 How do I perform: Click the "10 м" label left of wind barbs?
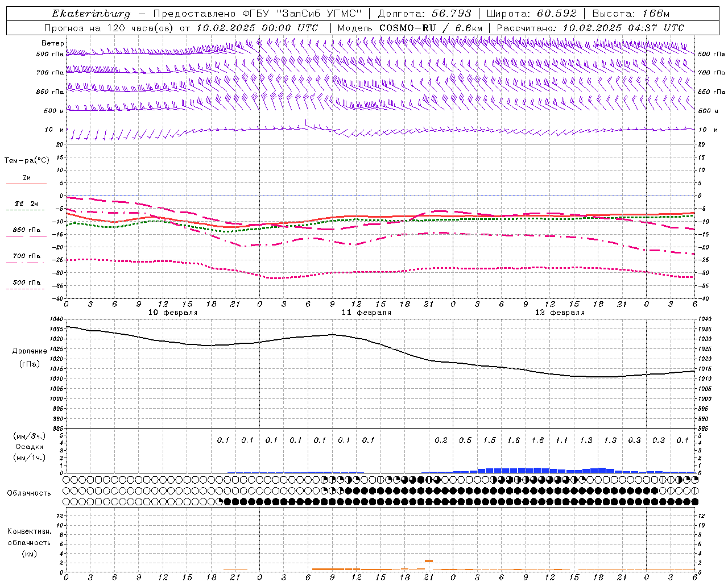coord(55,130)
